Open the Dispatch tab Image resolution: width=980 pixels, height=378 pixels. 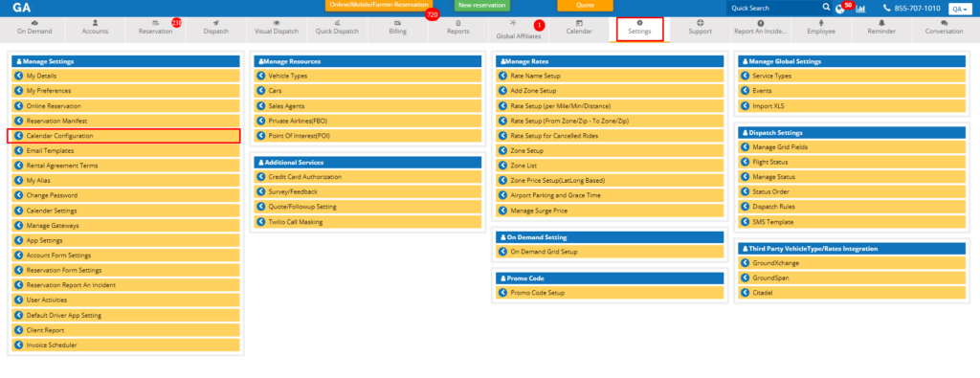216,30
